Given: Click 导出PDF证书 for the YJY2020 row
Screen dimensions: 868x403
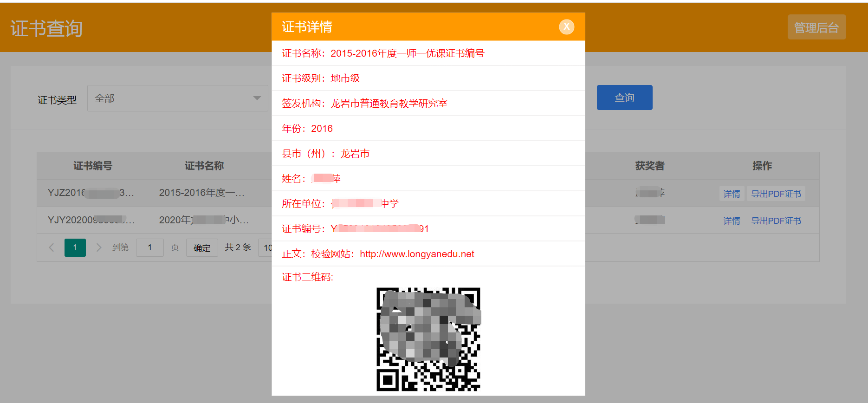Looking at the screenshot, I should point(776,221).
